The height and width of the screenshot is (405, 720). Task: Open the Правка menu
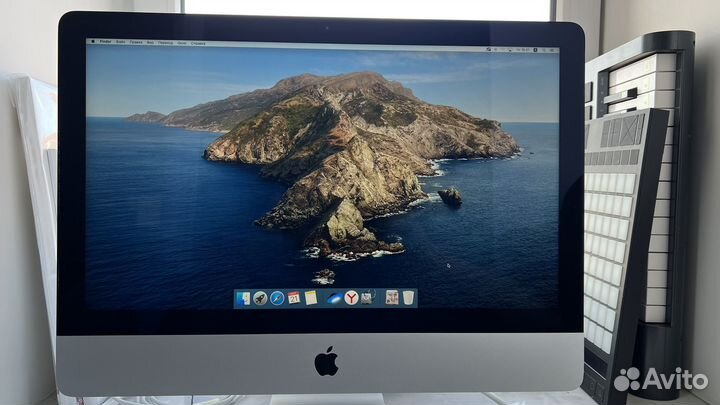click(136, 42)
